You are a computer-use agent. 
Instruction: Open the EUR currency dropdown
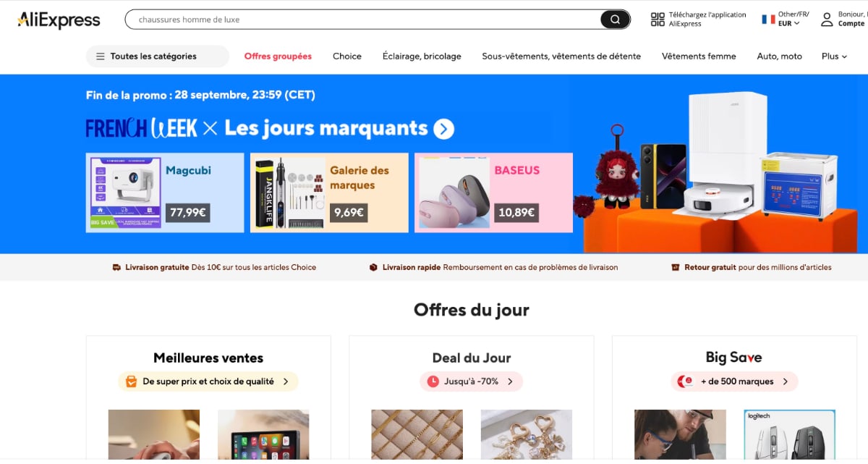click(789, 23)
